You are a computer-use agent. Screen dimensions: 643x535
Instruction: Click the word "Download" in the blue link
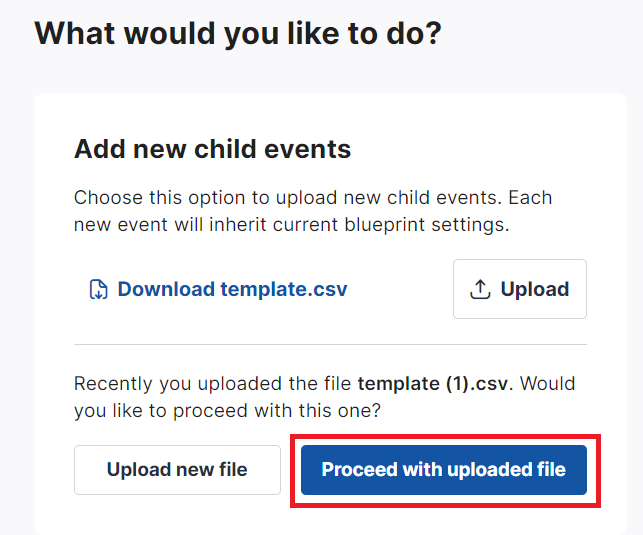pos(166,290)
